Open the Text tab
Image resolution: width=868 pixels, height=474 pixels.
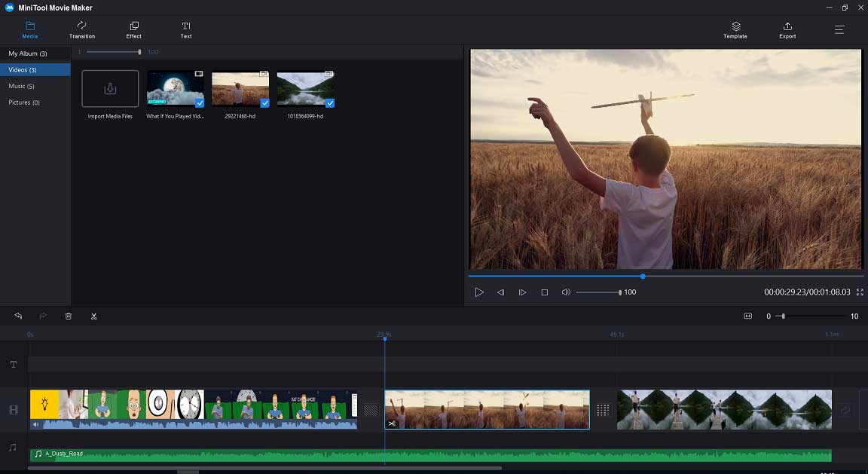click(x=186, y=30)
